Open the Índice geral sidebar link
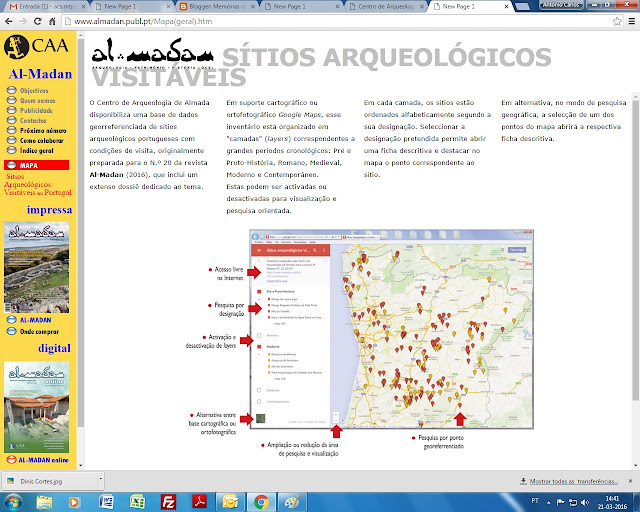The width and height of the screenshot is (640, 512). [x=37, y=151]
